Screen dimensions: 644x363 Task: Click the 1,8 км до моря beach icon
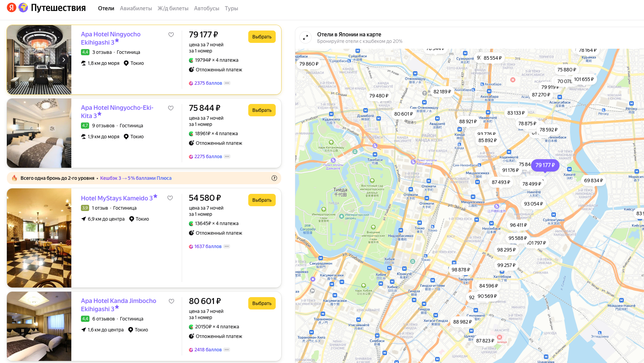click(83, 63)
